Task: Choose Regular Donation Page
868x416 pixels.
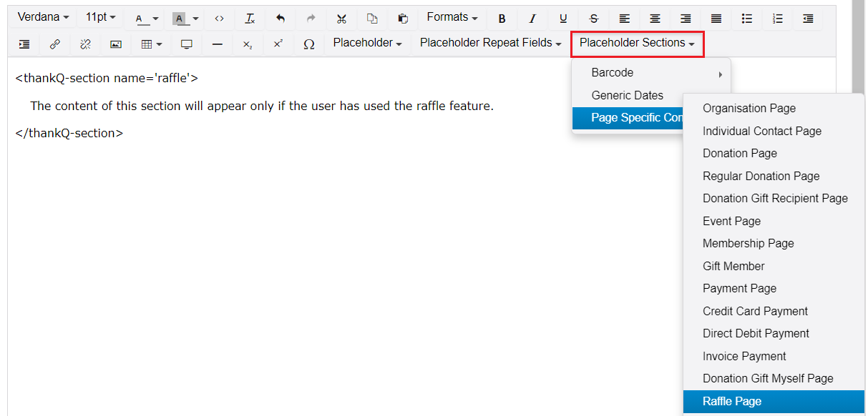Action: (x=774, y=177)
